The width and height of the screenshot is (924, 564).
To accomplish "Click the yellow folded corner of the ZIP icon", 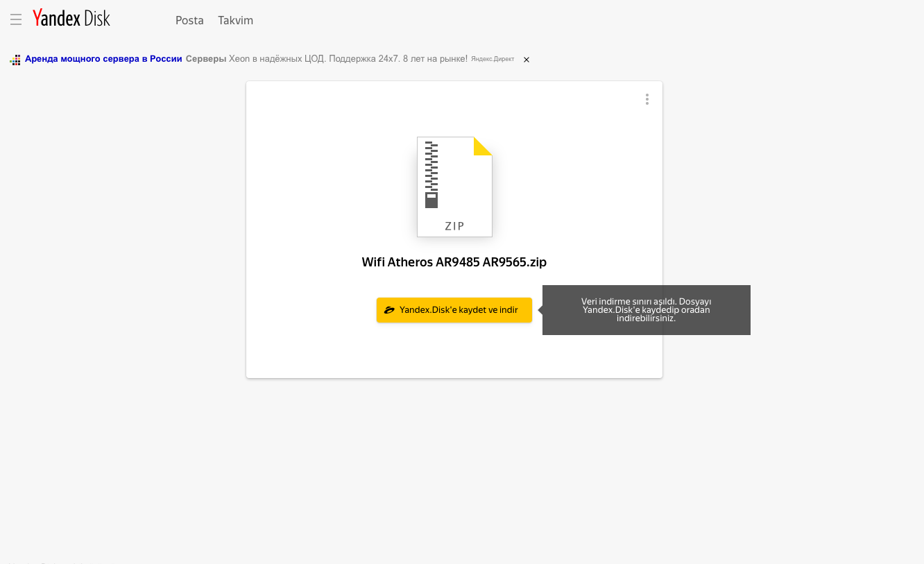I will pyautogui.click(x=482, y=145).
